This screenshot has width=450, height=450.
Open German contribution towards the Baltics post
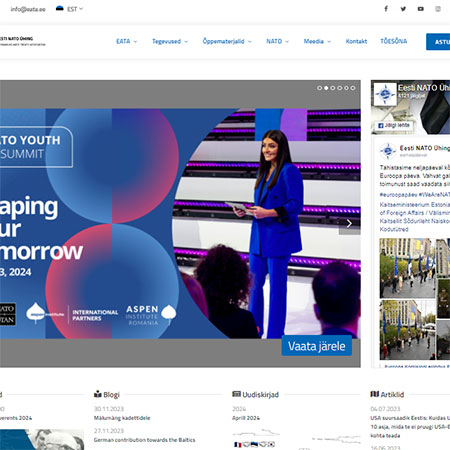point(145,440)
